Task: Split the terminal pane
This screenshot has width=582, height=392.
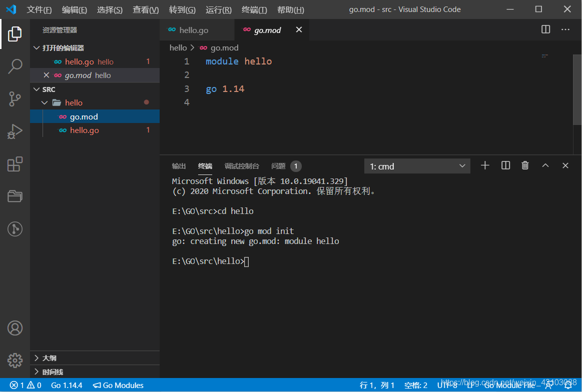Action: [505, 165]
